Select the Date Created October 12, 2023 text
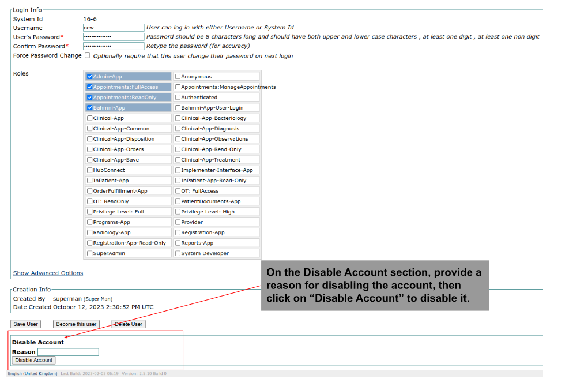588x390 pixels. click(104, 307)
